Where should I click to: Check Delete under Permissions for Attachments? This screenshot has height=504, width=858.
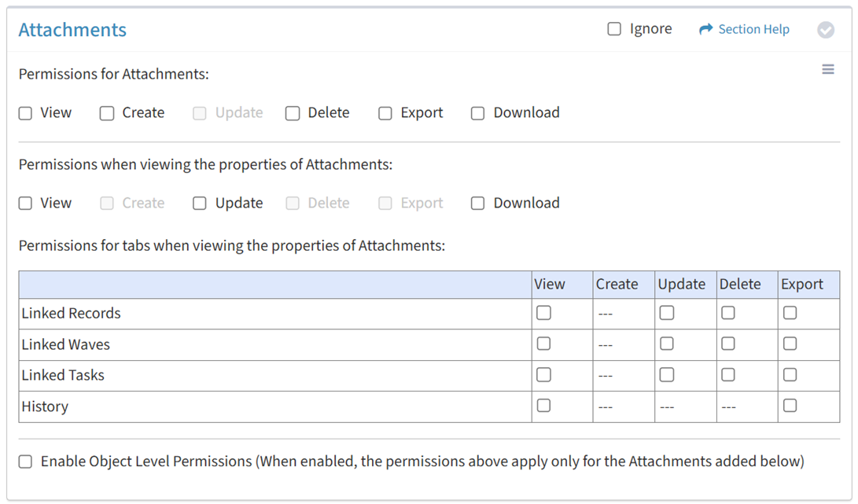click(x=293, y=113)
